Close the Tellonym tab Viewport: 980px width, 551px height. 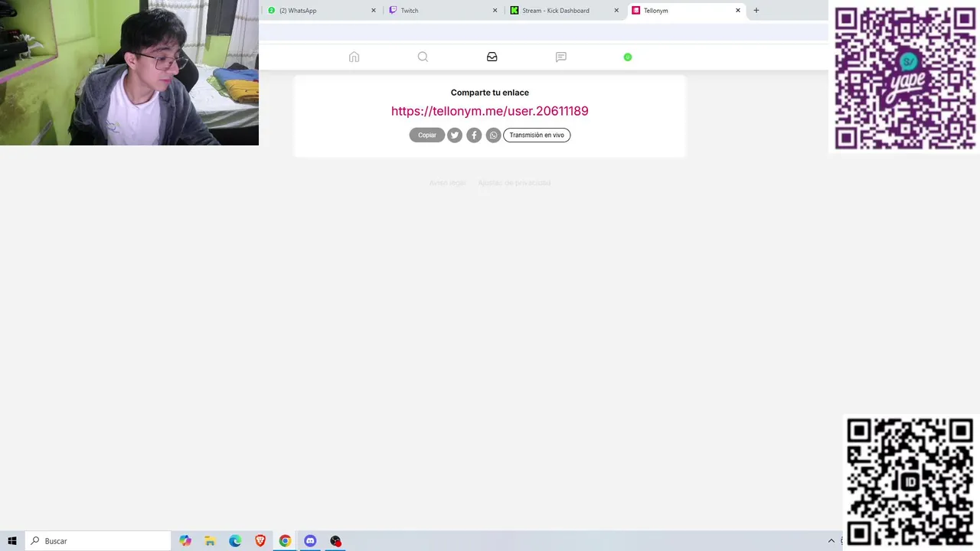(738, 11)
